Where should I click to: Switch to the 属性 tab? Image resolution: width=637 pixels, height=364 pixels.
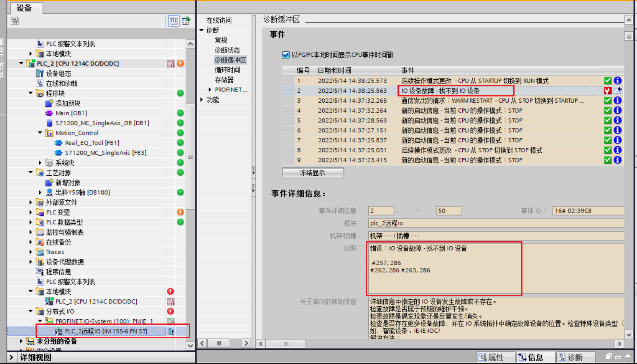click(492, 357)
